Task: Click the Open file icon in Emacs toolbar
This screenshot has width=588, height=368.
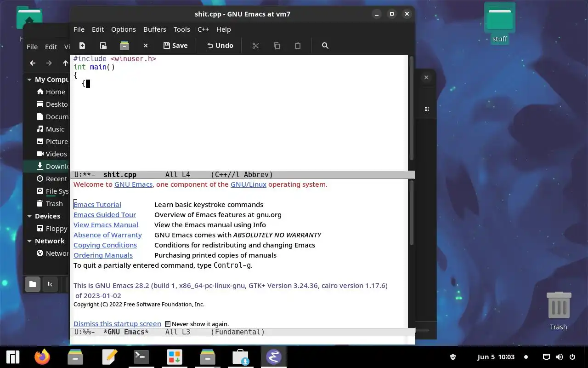Action: pyautogui.click(x=103, y=46)
